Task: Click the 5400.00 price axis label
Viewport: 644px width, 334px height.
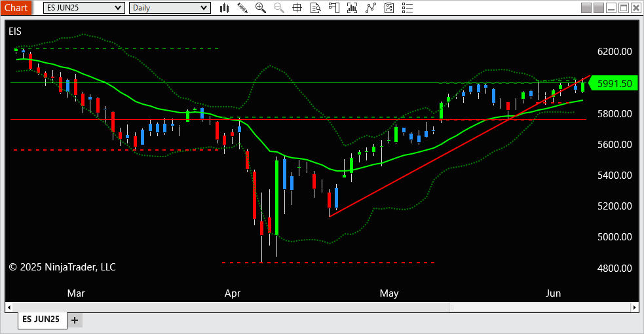Action: 615,176
